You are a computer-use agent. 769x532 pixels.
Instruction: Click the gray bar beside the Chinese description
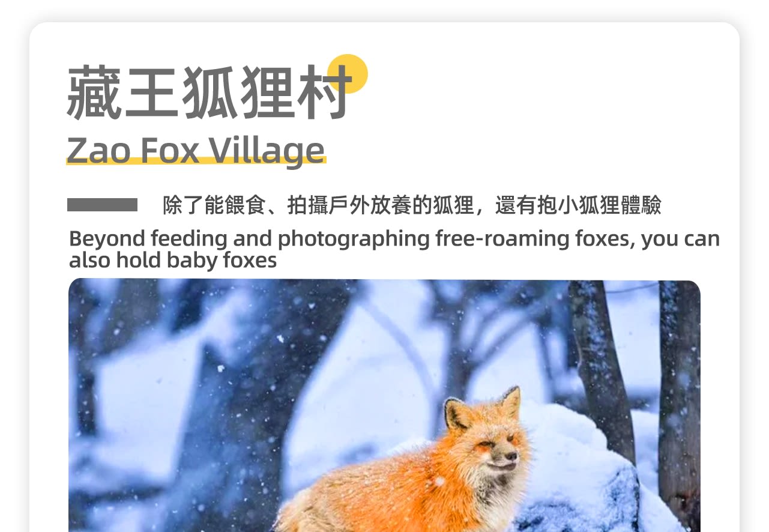102,205
